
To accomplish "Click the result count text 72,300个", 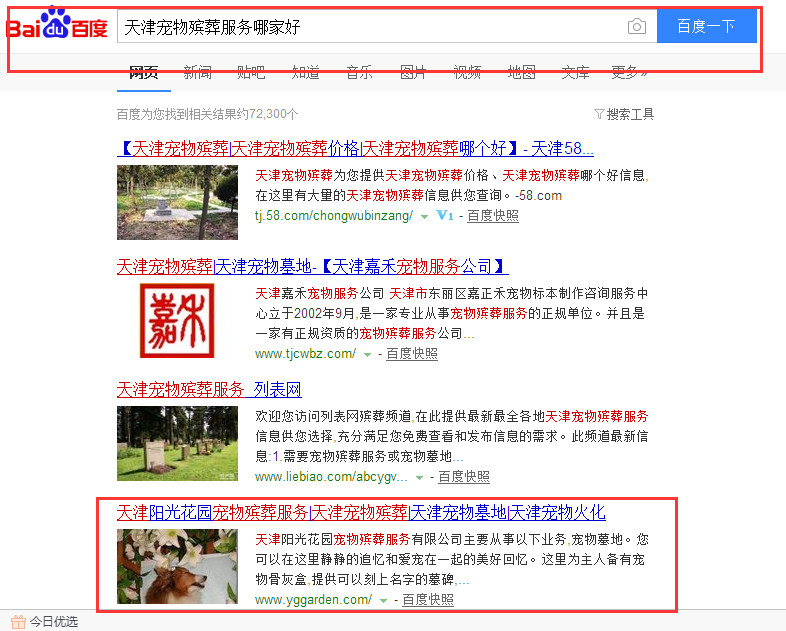I will 273,114.
